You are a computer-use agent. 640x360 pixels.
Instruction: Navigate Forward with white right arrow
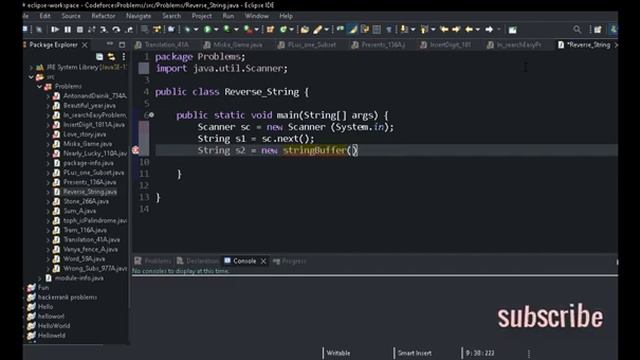(489, 29)
